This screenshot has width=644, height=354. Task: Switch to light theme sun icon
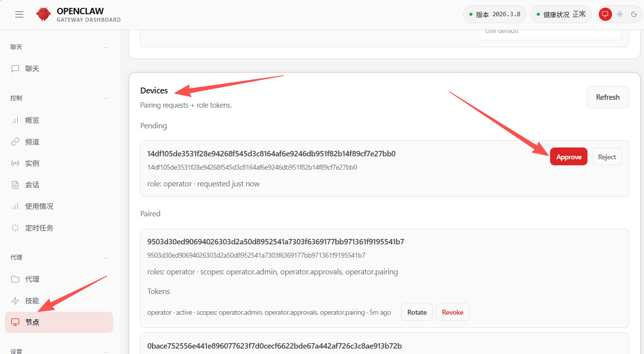[x=619, y=14]
